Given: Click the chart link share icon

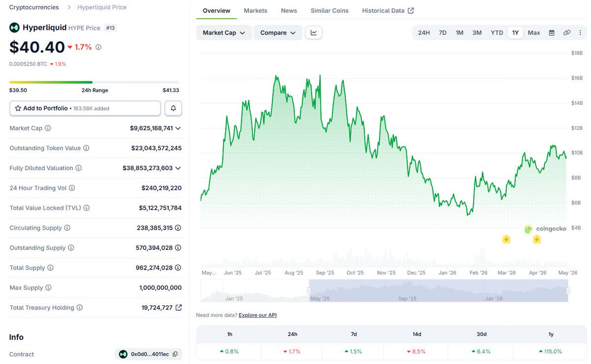Looking at the screenshot, I should point(567,32).
